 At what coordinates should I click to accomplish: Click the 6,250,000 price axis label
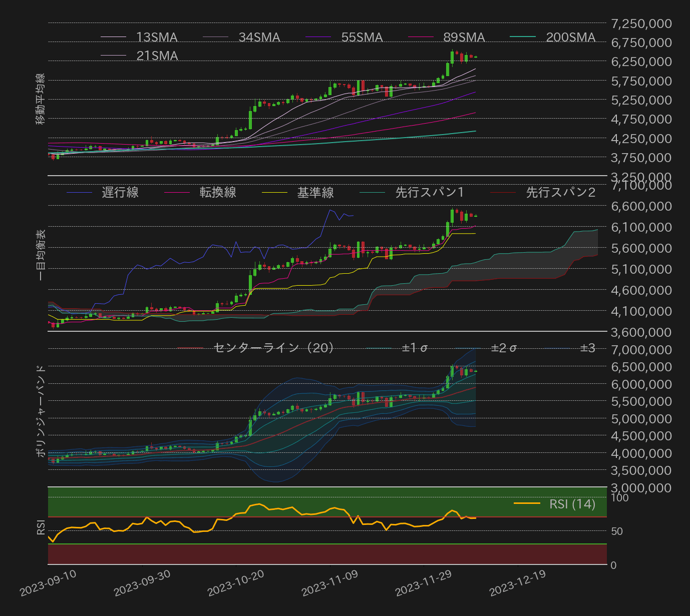point(641,62)
